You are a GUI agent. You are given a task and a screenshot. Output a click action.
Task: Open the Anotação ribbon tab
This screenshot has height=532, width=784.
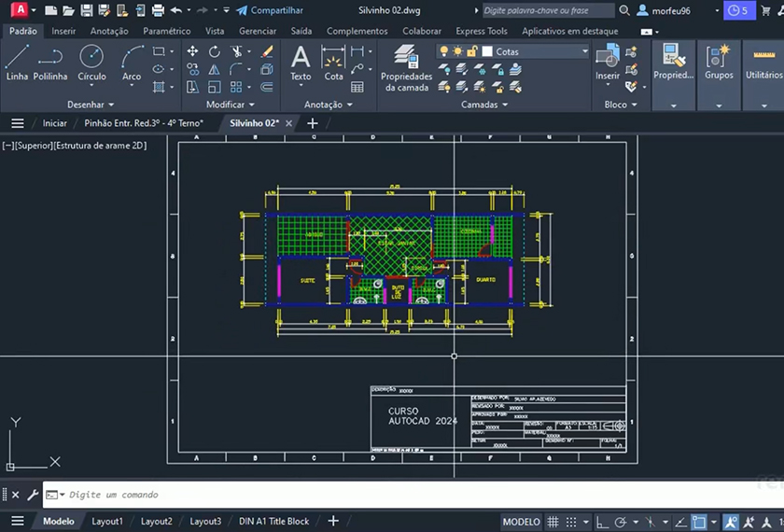(109, 31)
